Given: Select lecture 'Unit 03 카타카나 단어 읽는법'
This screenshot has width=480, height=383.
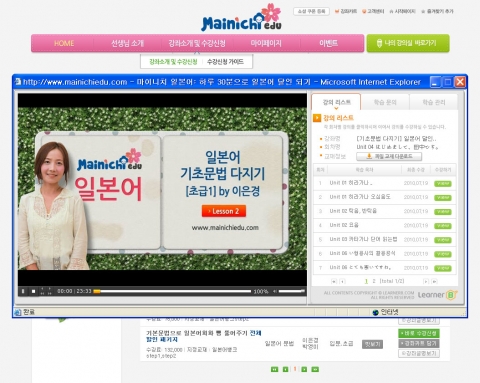Looking at the screenshot, I should [363, 239].
